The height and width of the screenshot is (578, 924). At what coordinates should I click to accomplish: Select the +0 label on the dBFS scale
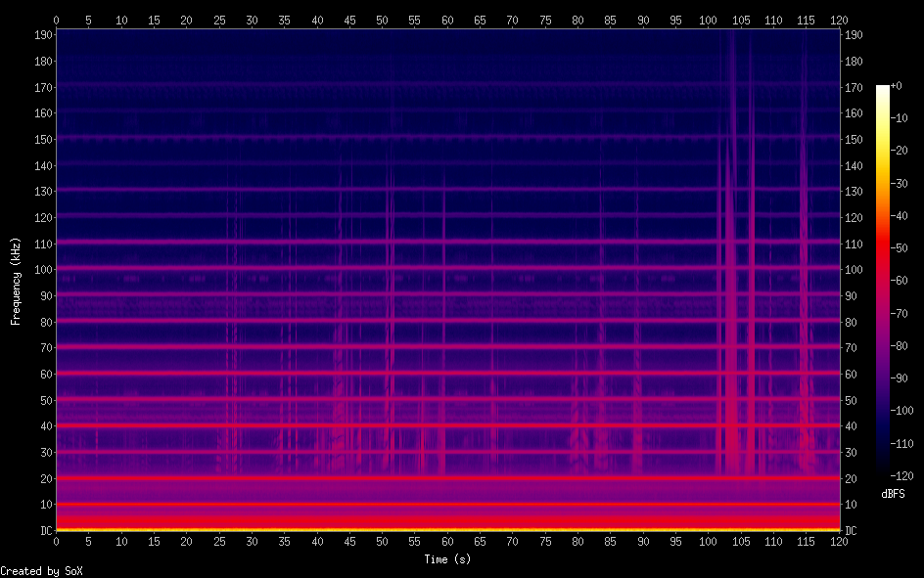[897, 86]
